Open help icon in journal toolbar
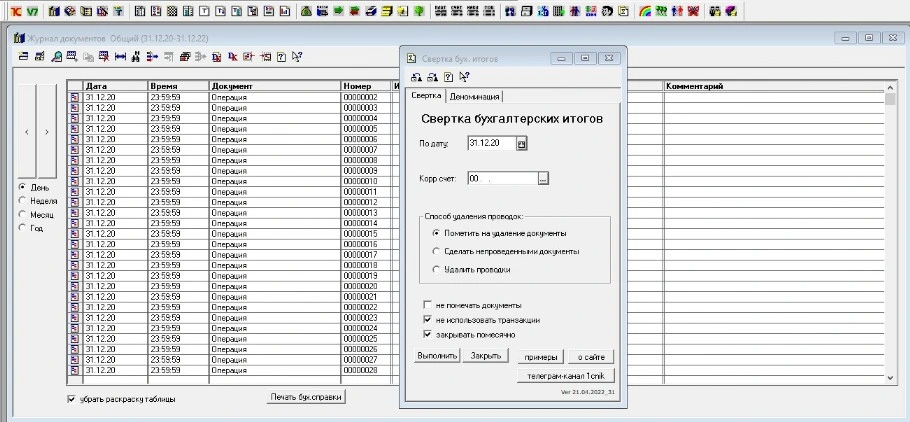The image size is (910, 422). (282, 57)
